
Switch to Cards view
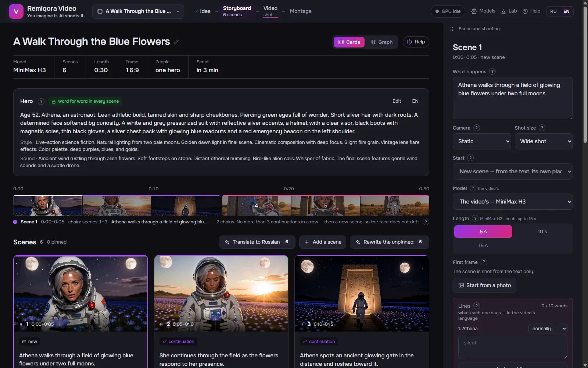tap(349, 42)
